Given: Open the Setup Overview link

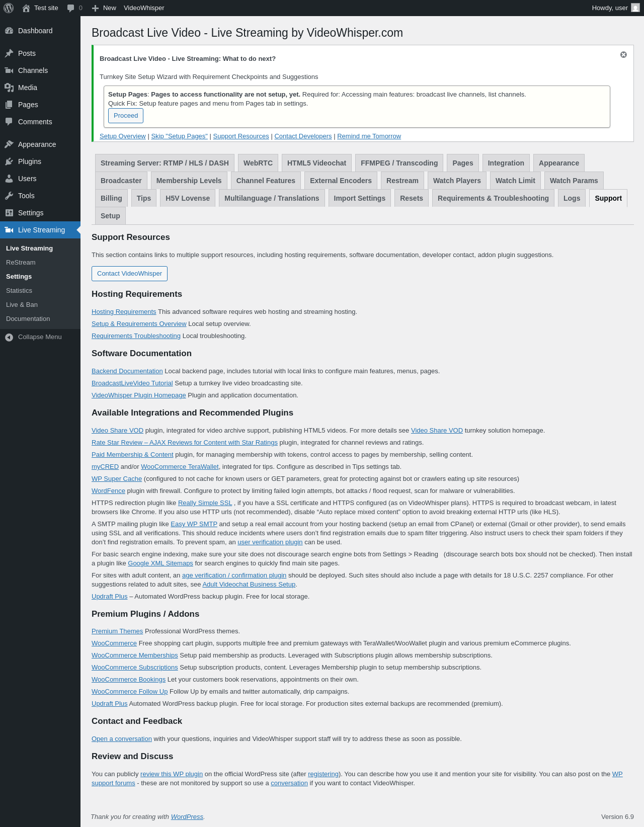Looking at the screenshot, I should (123, 136).
